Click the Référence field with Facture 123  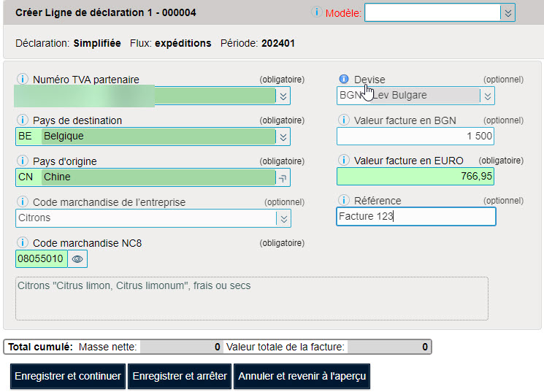tap(416, 217)
